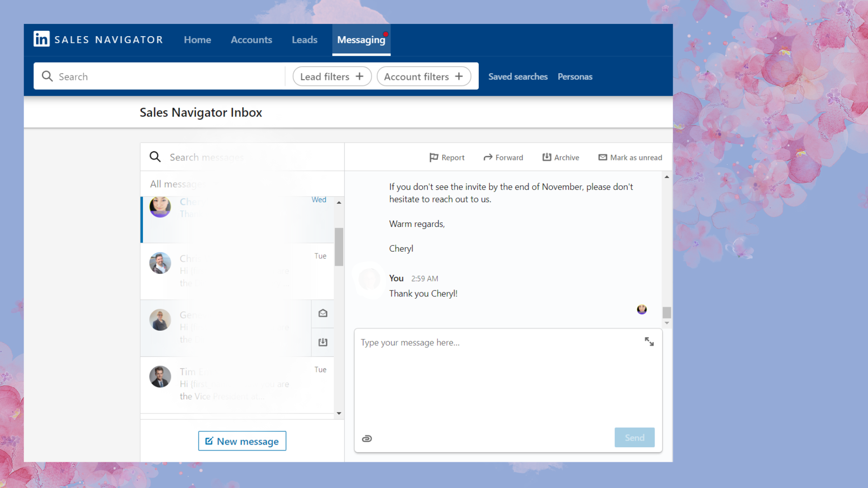Click the search messages magnifier icon

pos(155,157)
